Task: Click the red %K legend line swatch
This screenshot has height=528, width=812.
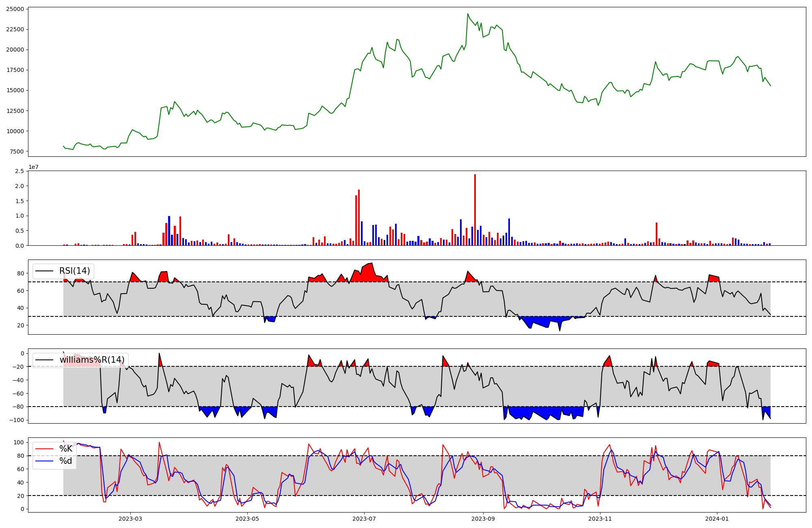Action: 44,449
